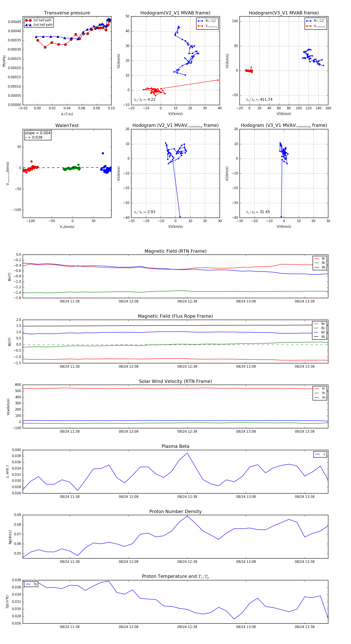Click "Hodogram (V2_V1 MVAVremaining frame)" title
Viewport: 351px width, 644px height.
pyautogui.click(x=175, y=125)
